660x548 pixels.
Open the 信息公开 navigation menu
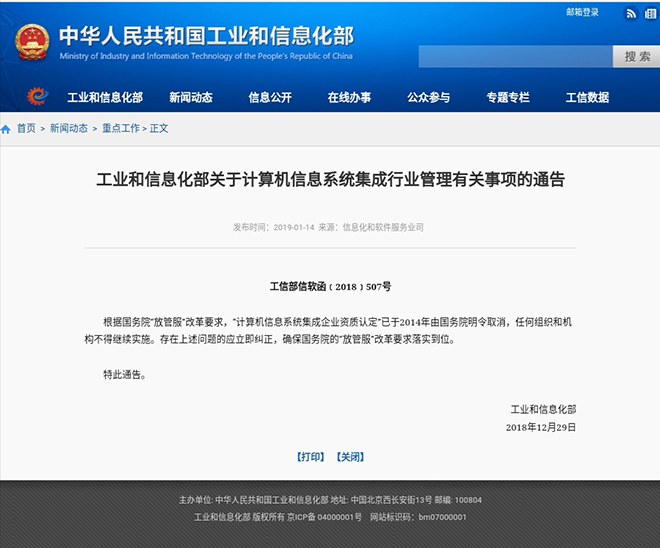pos(270,97)
